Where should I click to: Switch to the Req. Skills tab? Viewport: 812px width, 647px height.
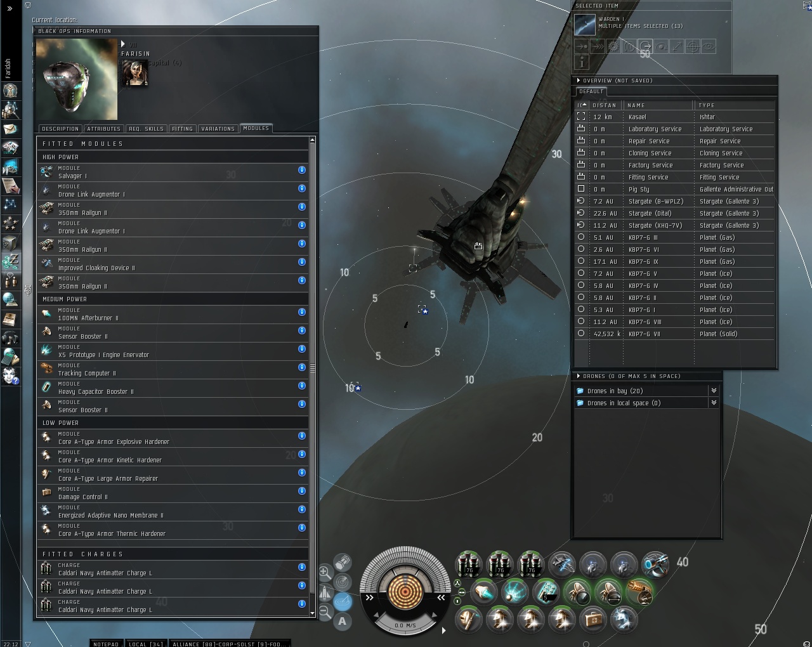tap(146, 129)
